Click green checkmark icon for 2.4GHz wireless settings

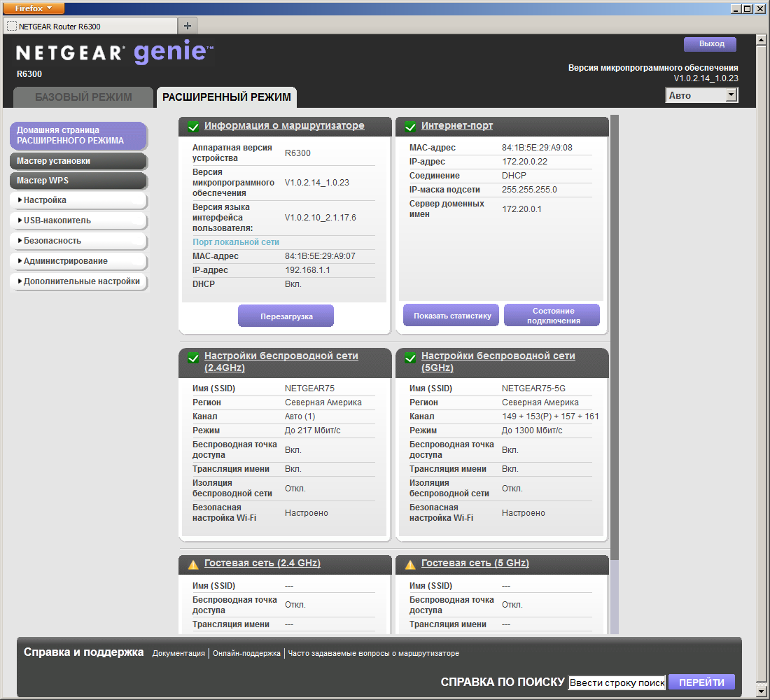pos(193,358)
